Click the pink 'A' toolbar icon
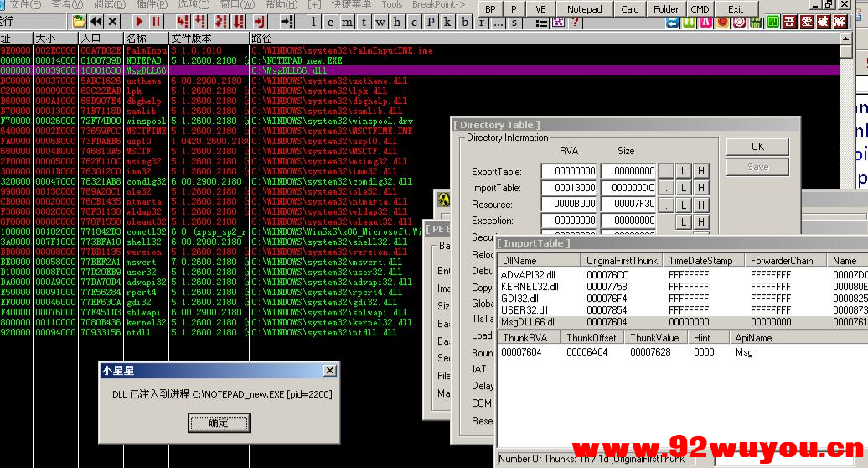This screenshot has height=468, width=868. point(705,22)
